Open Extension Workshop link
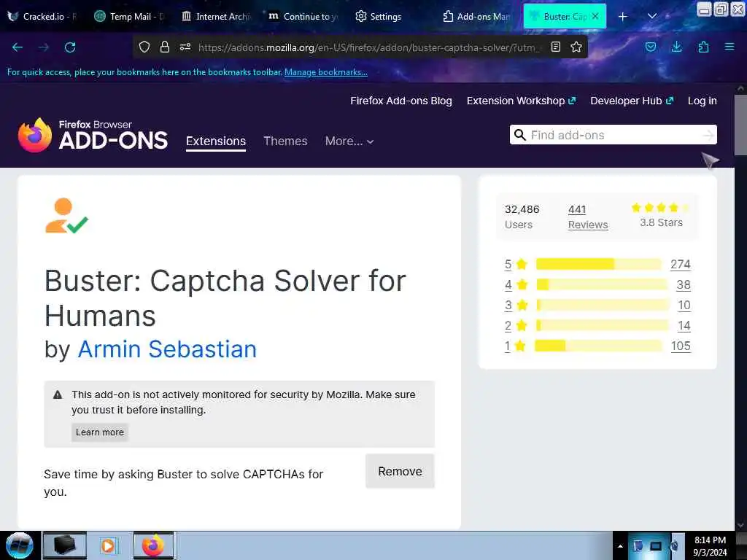Viewport: 747px width, 560px height. tap(521, 101)
